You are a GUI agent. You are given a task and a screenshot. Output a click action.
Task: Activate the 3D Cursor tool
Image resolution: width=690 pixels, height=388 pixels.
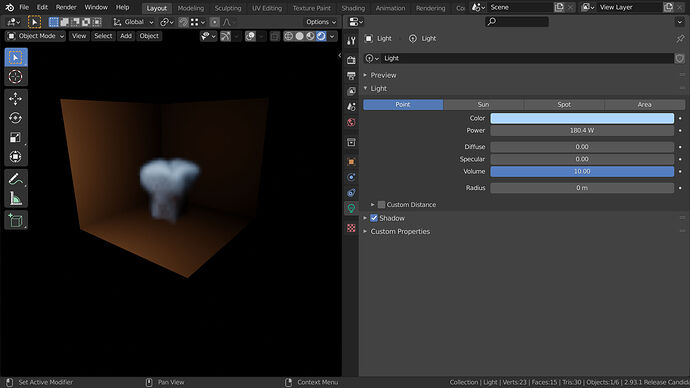point(16,77)
